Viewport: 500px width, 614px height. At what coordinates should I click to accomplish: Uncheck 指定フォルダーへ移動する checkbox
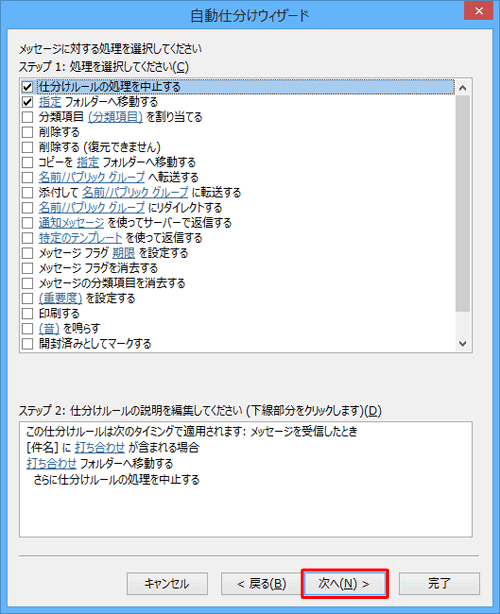click(x=27, y=102)
